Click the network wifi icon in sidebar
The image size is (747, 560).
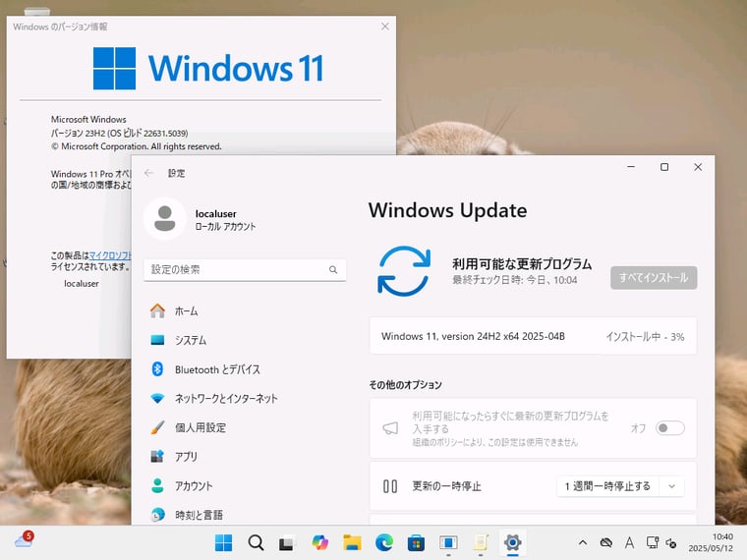click(157, 398)
